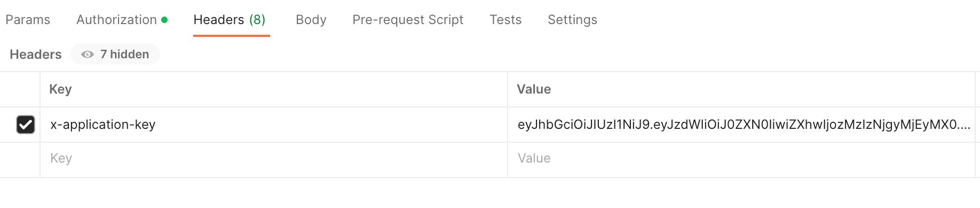Go to the Pre-request Script tab
The height and width of the screenshot is (208, 980).
(x=408, y=20)
